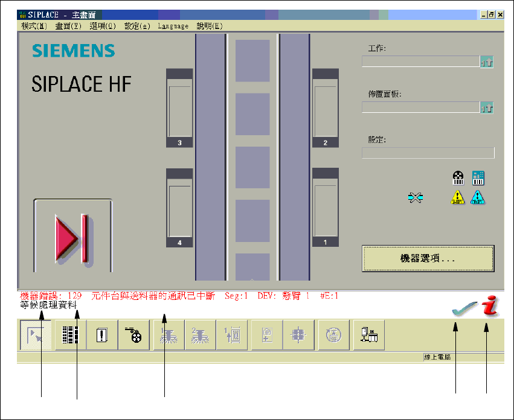Click the load button next to 工作 field
Viewport: 514px width, 420px height.
point(487,62)
